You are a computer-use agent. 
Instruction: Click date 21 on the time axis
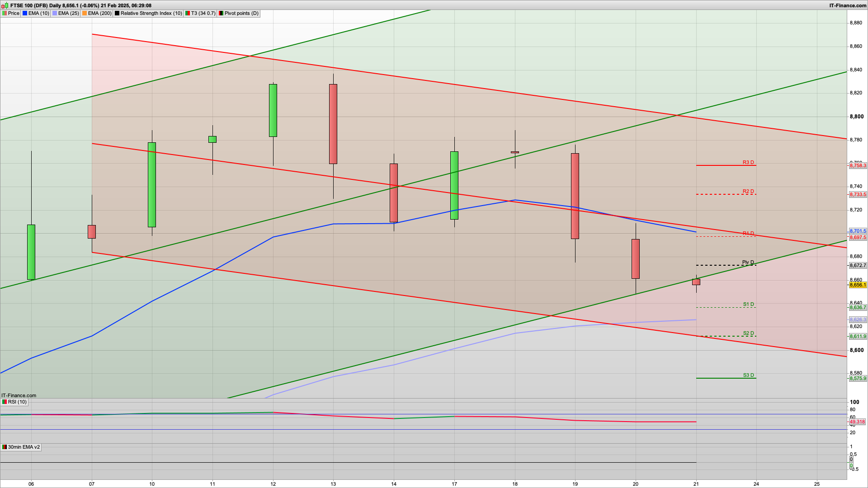coord(696,483)
